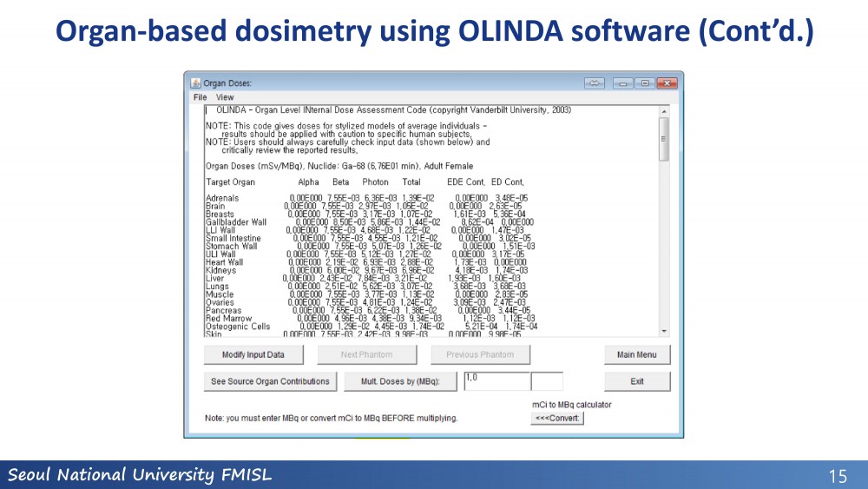Screen dimensions: 868x489
Task: Click the LLI Wall row label
Action: (220, 230)
